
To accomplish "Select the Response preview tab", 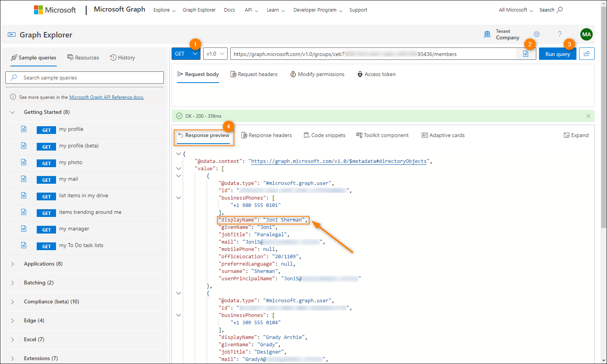I will click(x=204, y=135).
